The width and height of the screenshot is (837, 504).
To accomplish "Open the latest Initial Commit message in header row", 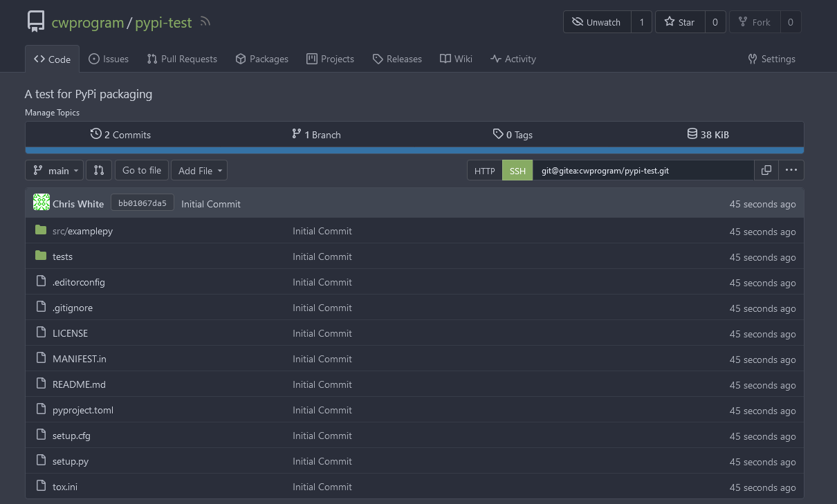I will point(211,204).
